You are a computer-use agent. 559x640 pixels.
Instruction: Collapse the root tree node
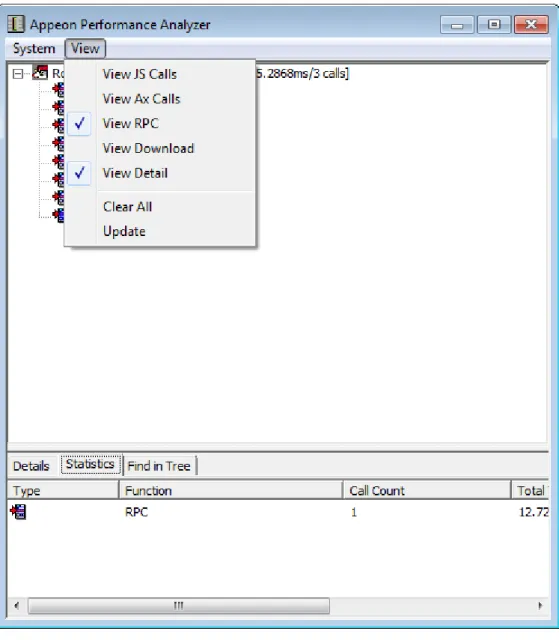click(x=18, y=74)
